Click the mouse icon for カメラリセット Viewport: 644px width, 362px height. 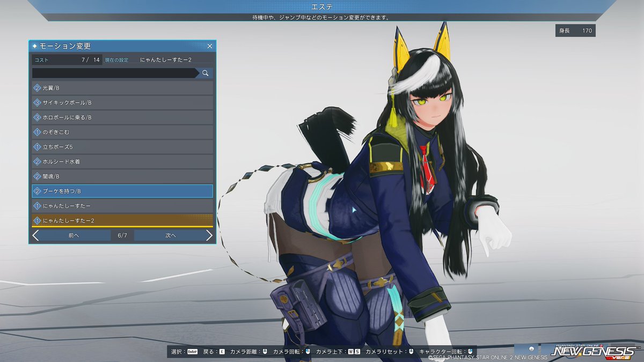(x=411, y=352)
